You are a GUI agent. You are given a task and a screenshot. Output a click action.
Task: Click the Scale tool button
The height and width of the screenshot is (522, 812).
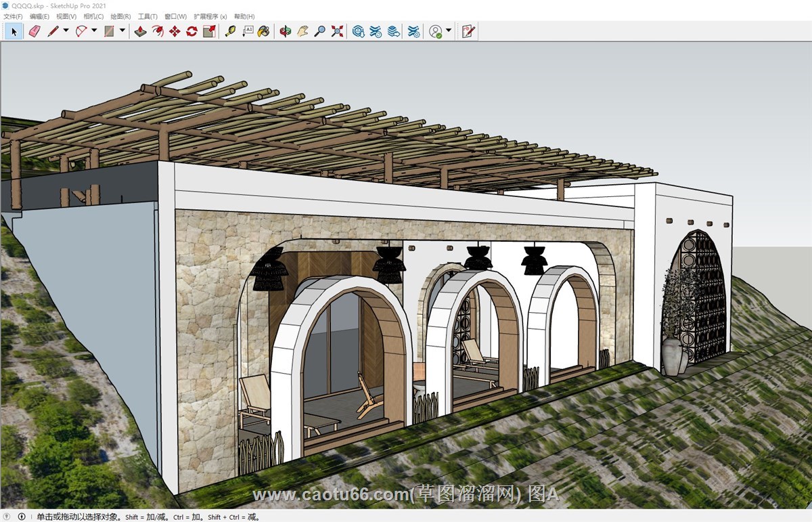point(209,31)
